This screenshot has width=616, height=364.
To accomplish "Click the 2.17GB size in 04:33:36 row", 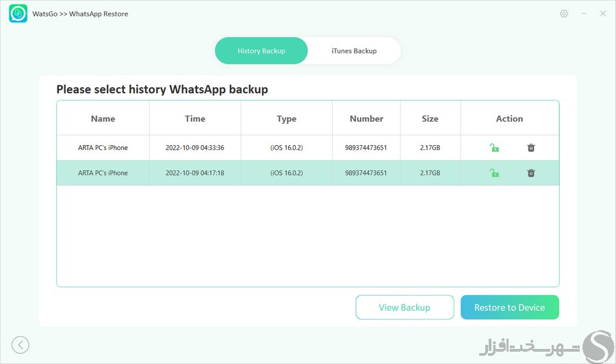I will 431,148.
